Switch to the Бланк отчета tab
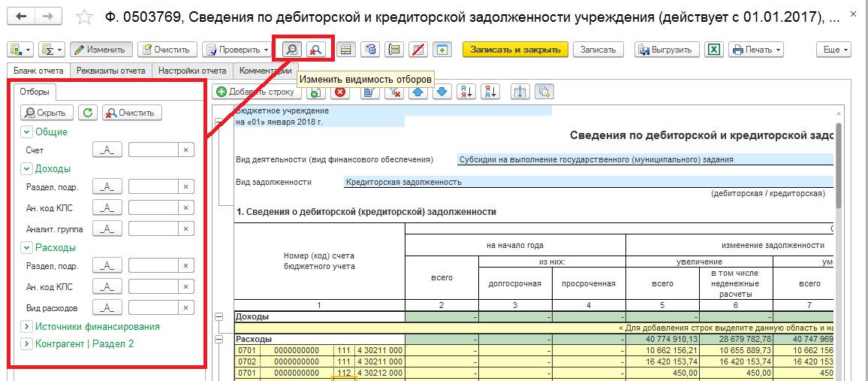 (x=39, y=71)
